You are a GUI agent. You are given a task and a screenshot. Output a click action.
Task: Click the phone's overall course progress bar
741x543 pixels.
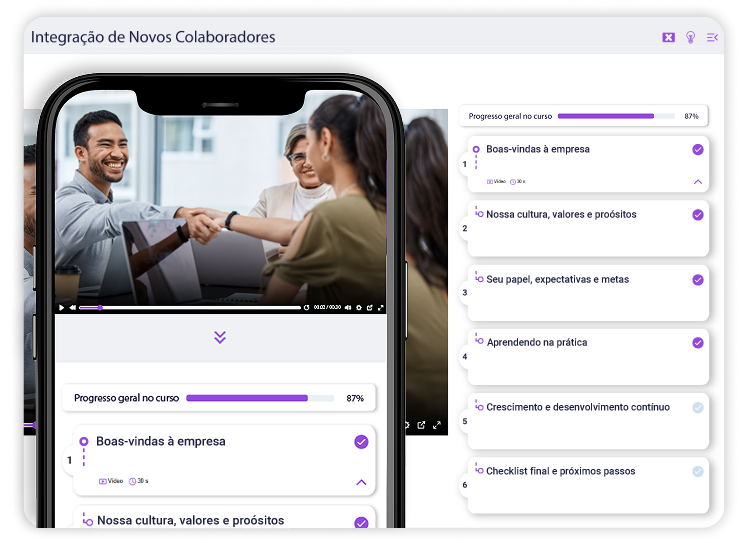coord(260,398)
